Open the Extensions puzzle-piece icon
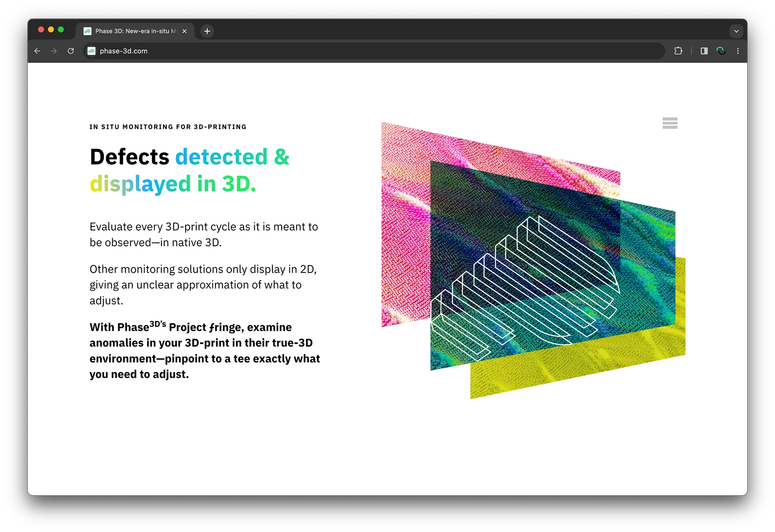Screen dimensions: 775x532 (678, 51)
